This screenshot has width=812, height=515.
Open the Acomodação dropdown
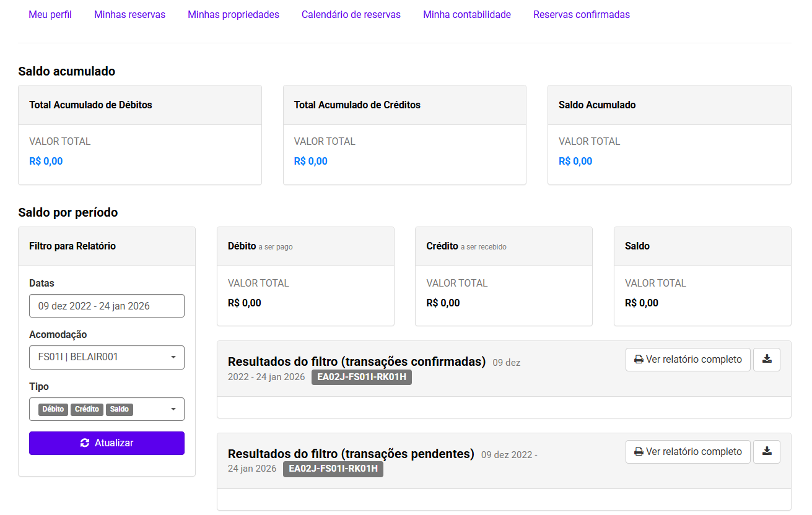(x=107, y=357)
